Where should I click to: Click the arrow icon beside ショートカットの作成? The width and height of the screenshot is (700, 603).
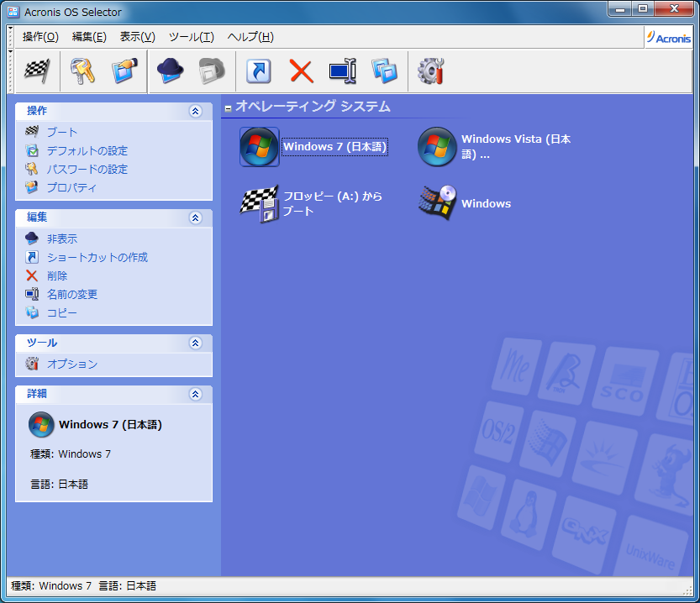(x=32, y=257)
